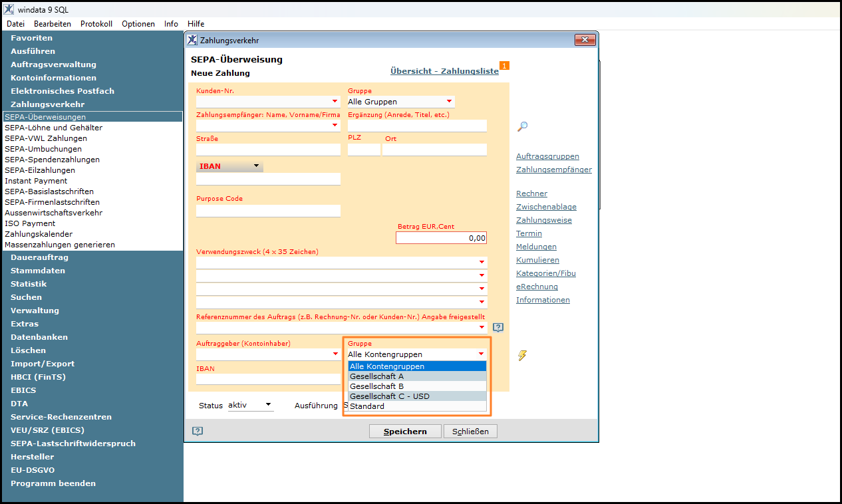Choose Gesellschaft B in the dropdown list
The image size is (842, 504).
point(418,386)
